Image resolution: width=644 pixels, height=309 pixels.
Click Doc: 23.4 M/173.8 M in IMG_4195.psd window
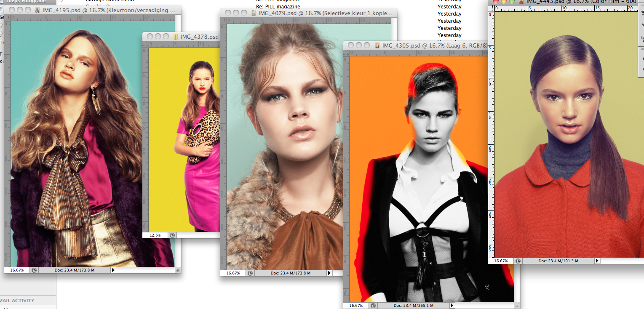tap(74, 270)
